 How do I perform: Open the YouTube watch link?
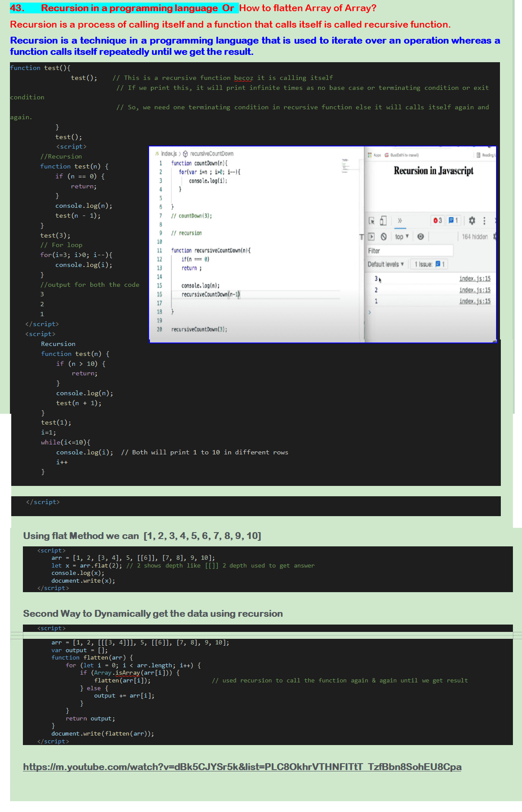(x=242, y=767)
